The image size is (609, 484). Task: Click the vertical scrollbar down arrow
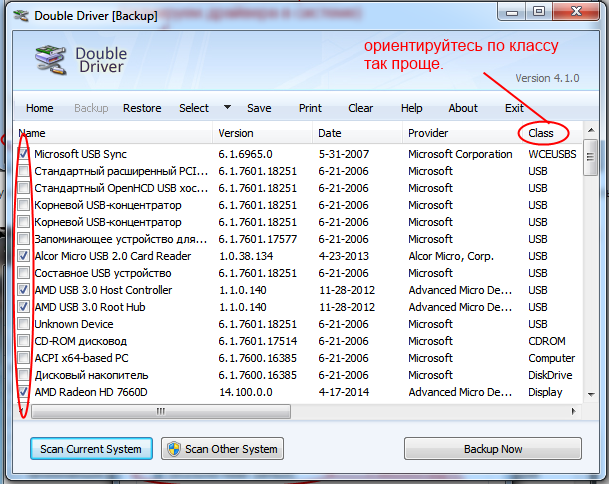pos(591,395)
